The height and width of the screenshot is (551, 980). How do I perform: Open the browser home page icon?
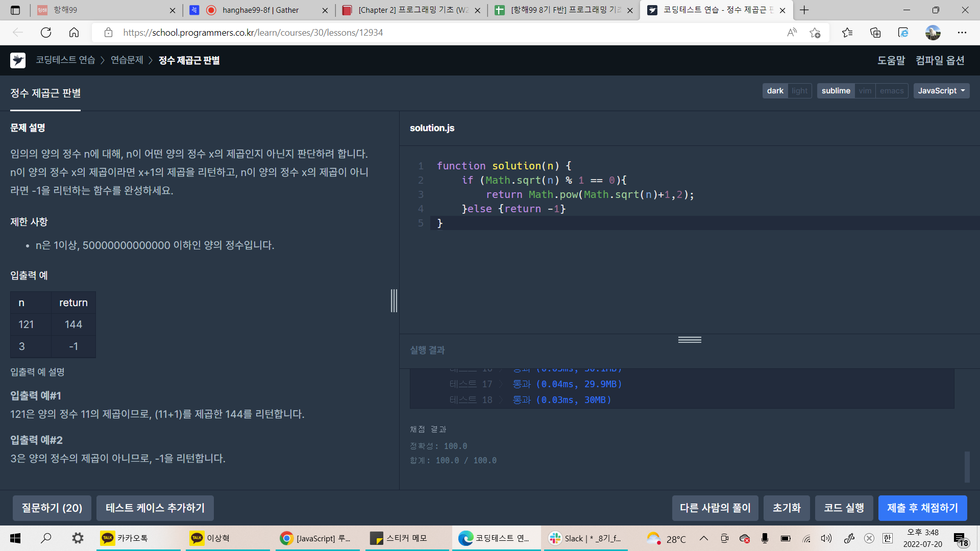74,33
